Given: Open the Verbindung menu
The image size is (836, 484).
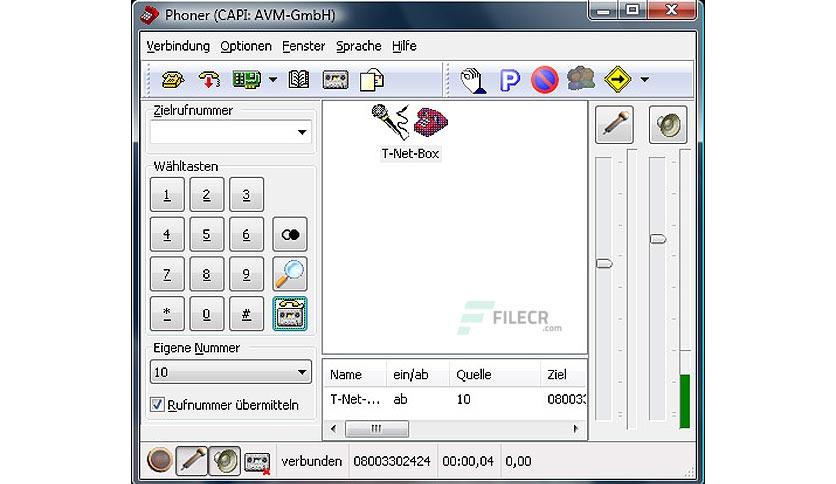Looking at the screenshot, I should coord(178,46).
